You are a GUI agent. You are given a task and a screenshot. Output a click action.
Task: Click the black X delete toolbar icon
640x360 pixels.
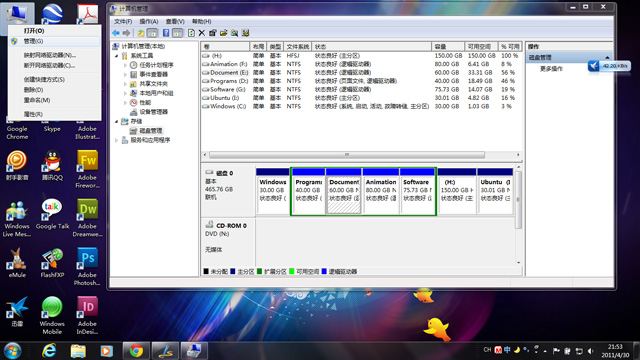point(202,33)
